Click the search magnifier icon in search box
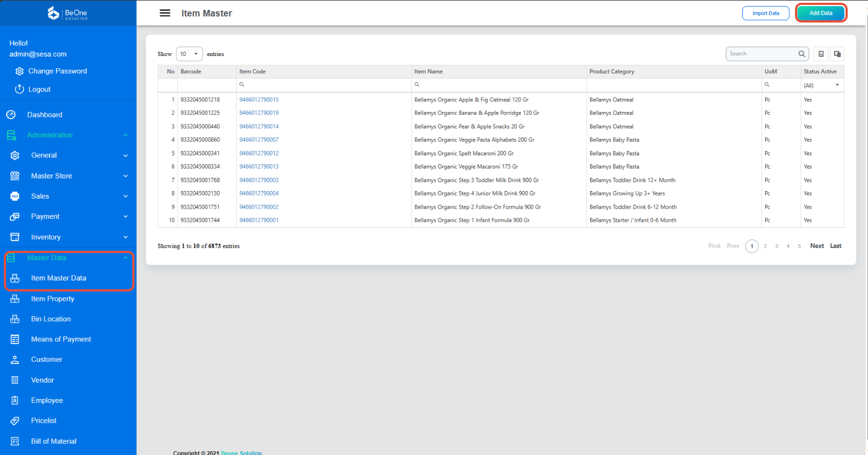The width and height of the screenshot is (868, 455). click(x=802, y=54)
